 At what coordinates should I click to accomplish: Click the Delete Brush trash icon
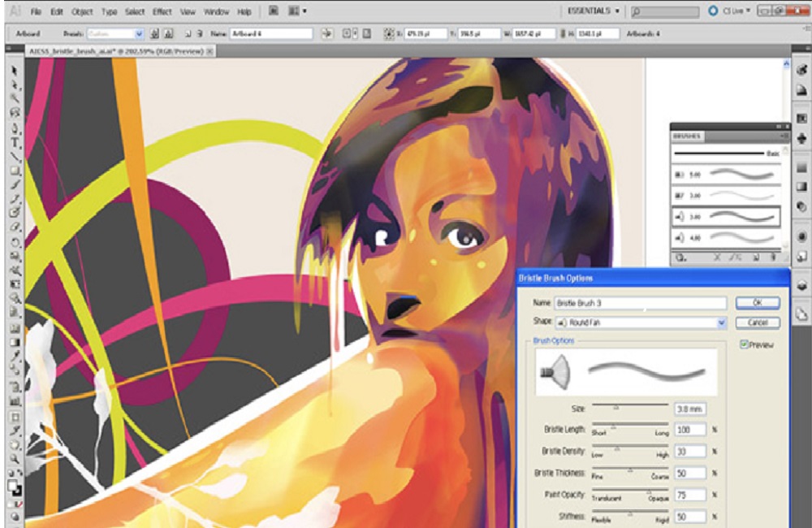point(774,257)
